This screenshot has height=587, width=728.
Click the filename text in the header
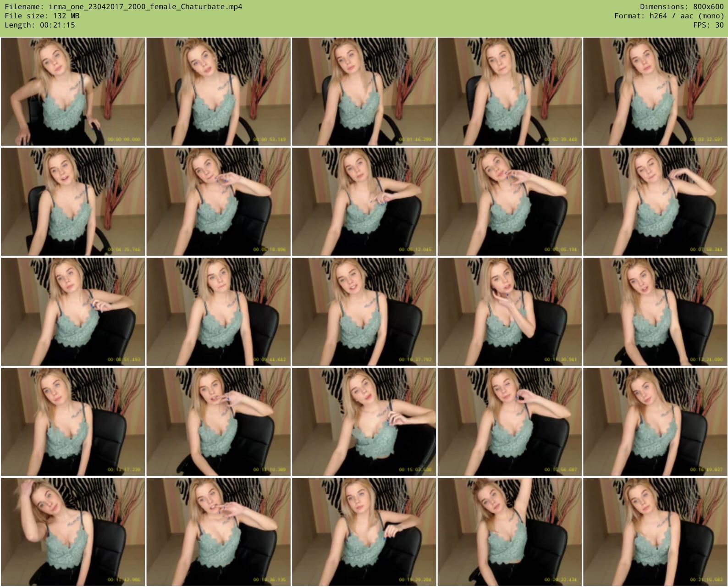tap(123, 7)
